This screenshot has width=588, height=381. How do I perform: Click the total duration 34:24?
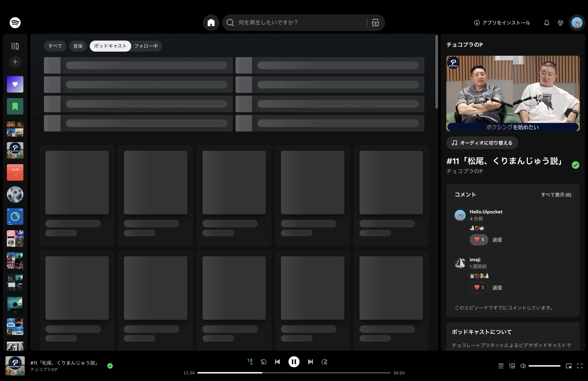[399, 373]
